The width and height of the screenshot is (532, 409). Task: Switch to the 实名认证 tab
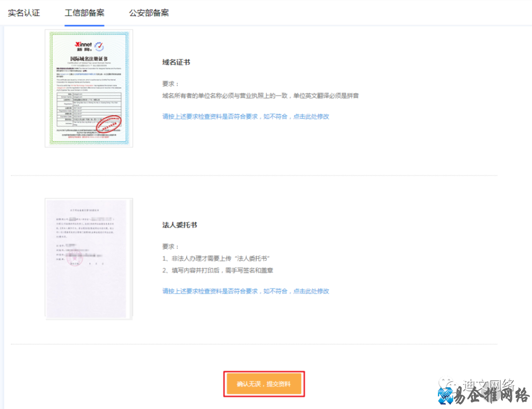click(x=24, y=13)
